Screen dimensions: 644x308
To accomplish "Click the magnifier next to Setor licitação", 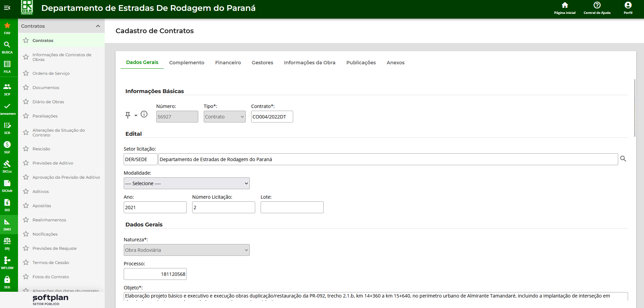I will click(623, 159).
